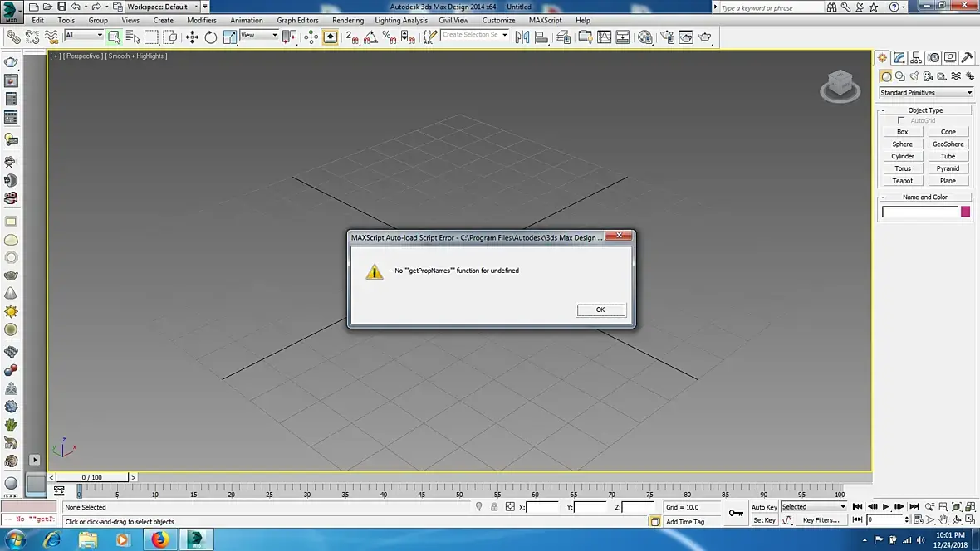Click the Unlink Selection tool
Viewport: 980px width, 551px height.
point(32,37)
